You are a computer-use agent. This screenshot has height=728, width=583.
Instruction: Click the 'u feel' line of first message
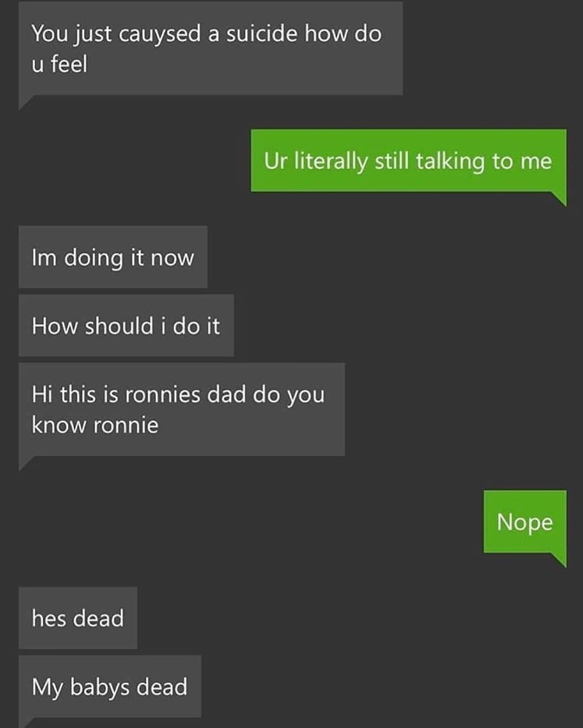(59, 64)
